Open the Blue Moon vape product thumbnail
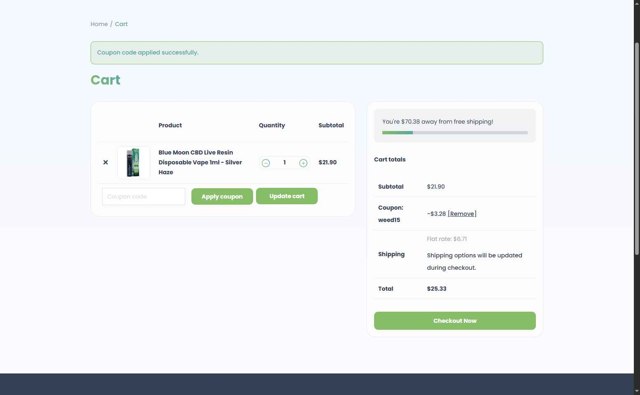The image size is (640, 395). click(133, 162)
